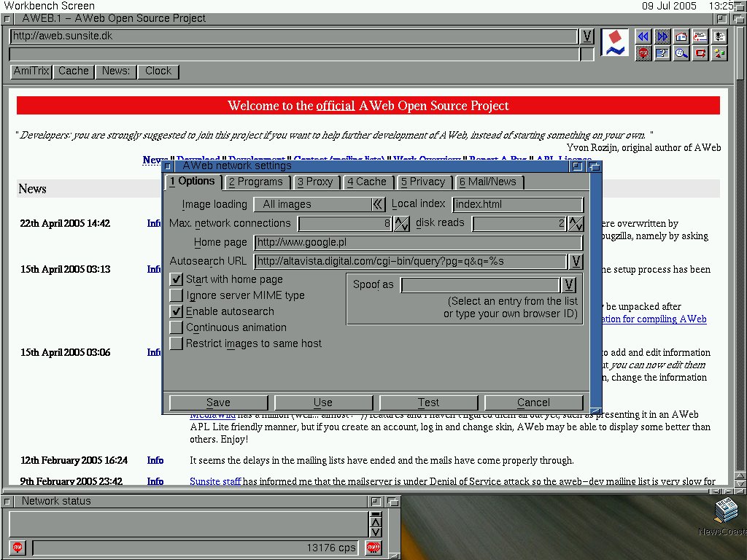The width and height of the screenshot is (747, 560).
Task: Open the Autosearch URL popup list
Action: [576, 262]
